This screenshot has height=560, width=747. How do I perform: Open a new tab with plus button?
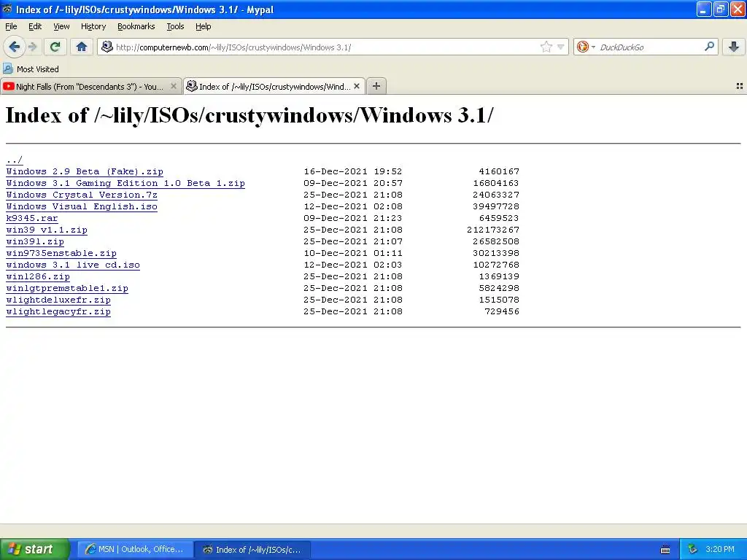376,86
